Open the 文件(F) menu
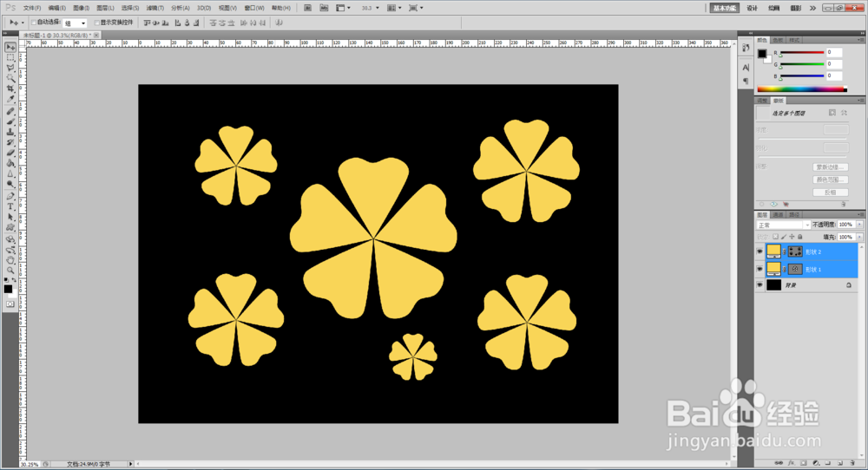 (32, 8)
